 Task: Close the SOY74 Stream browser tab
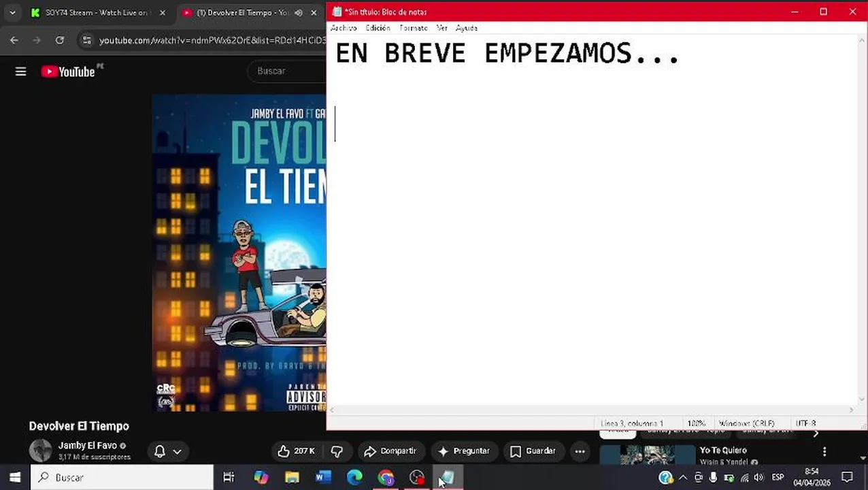[x=162, y=12]
